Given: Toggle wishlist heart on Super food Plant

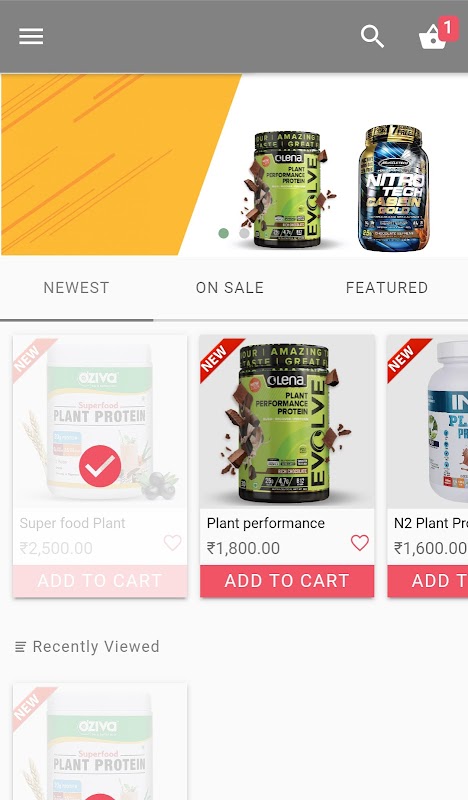Looking at the screenshot, I should tap(173, 542).
